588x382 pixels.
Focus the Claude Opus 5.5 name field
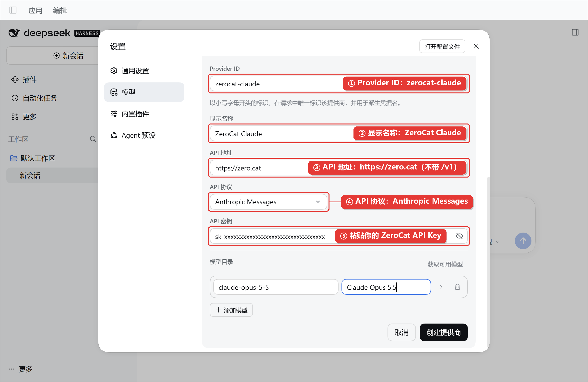click(x=386, y=287)
